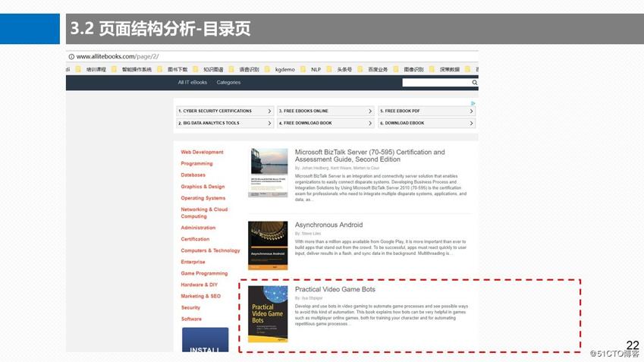Viewport: 644px width, 362px height.
Task: Open the Cyber Security Certifications ad link
Action: [x=225, y=111]
